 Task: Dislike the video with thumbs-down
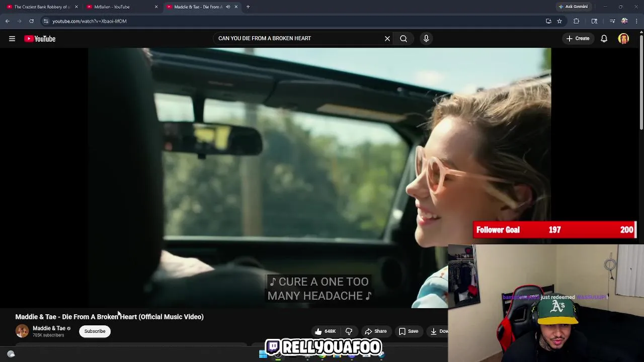click(x=349, y=331)
